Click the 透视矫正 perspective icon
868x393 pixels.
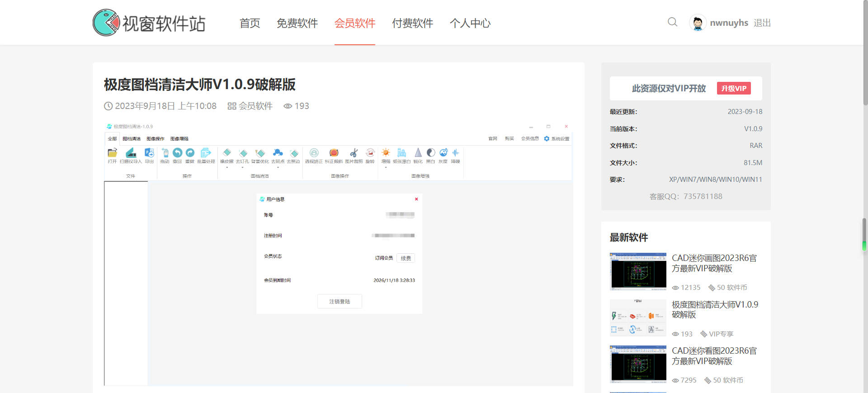[314, 152]
